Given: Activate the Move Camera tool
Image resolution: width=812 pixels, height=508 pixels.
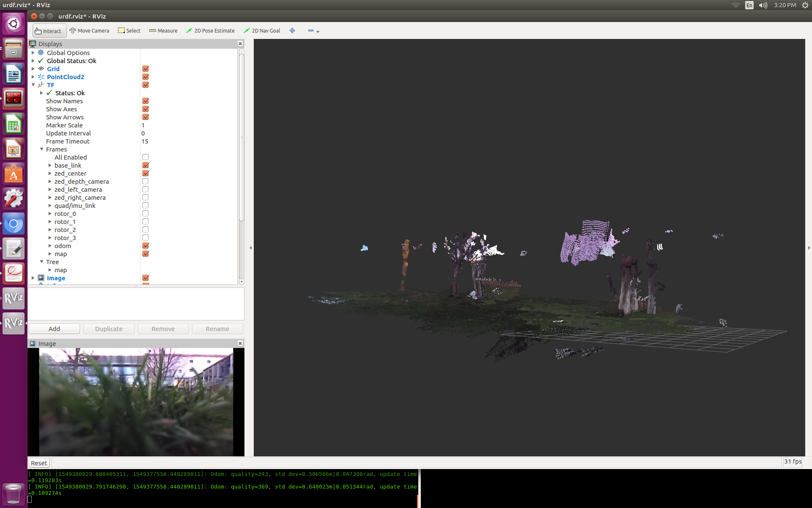Looking at the screenshot, I should click(x=89, y=31).
